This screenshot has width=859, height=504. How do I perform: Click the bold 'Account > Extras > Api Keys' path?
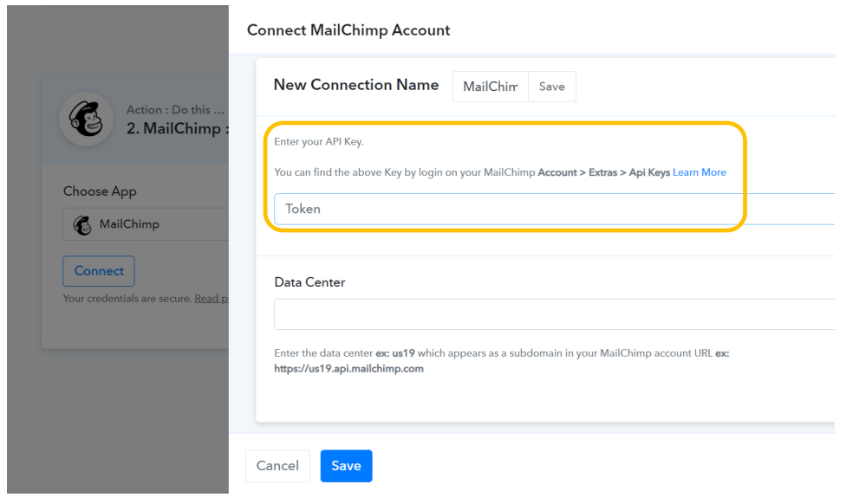click(603, 172)
